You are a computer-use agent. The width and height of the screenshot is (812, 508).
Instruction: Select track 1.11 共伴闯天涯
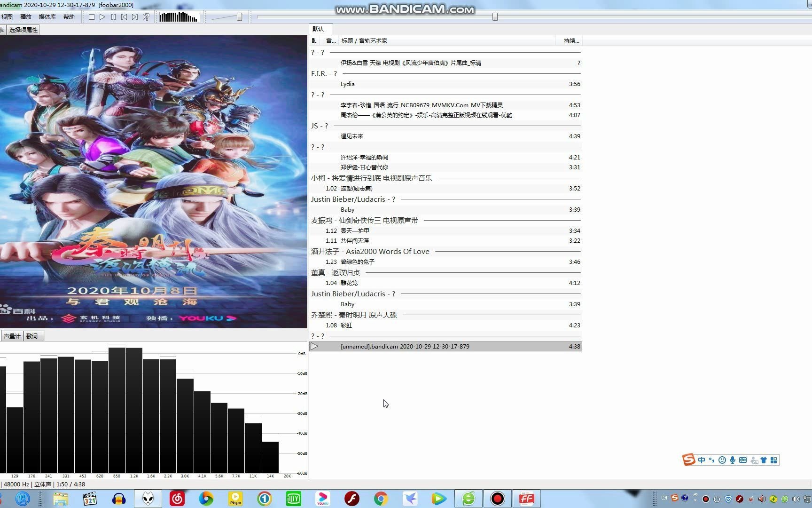[x=445, y=241]
